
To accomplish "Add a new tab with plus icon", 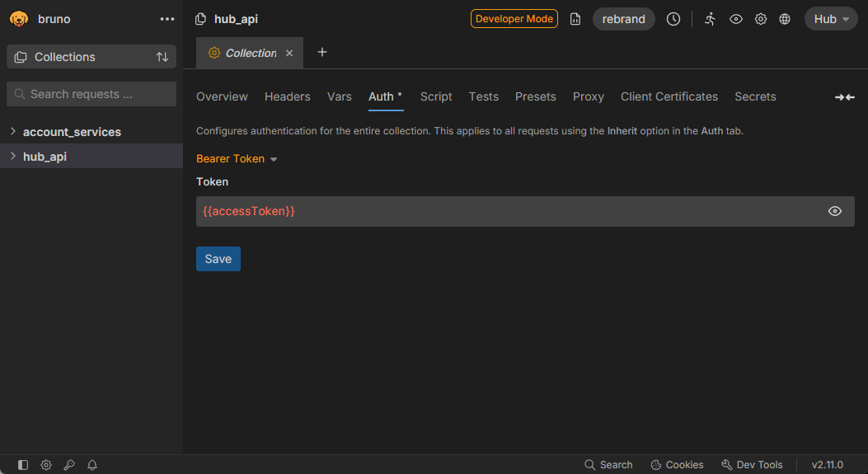I will point(322,52).
